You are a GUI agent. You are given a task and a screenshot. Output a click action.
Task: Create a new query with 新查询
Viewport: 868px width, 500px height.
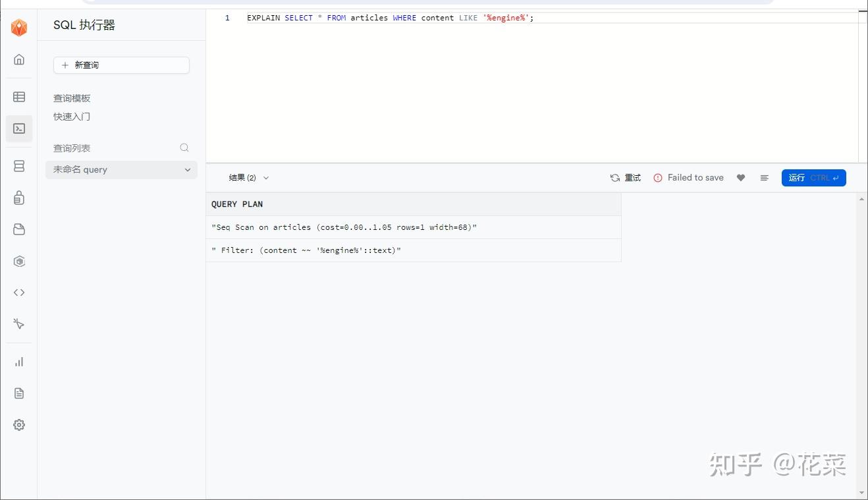tap(121, 65)
